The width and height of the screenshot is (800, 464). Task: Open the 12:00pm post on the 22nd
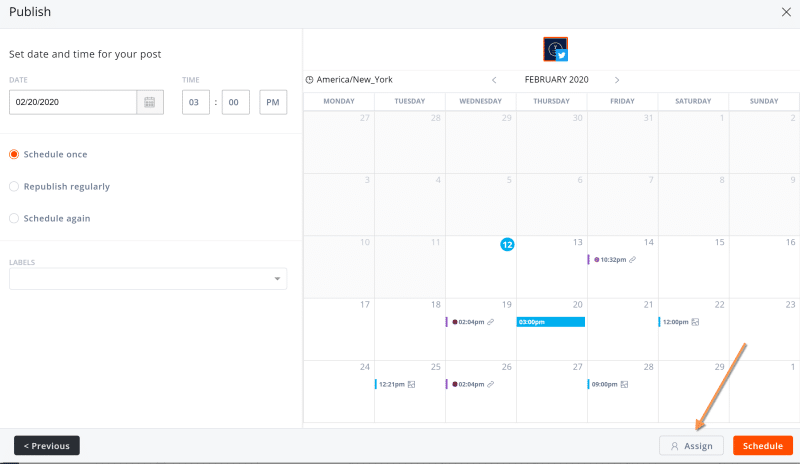coord(679,322)
